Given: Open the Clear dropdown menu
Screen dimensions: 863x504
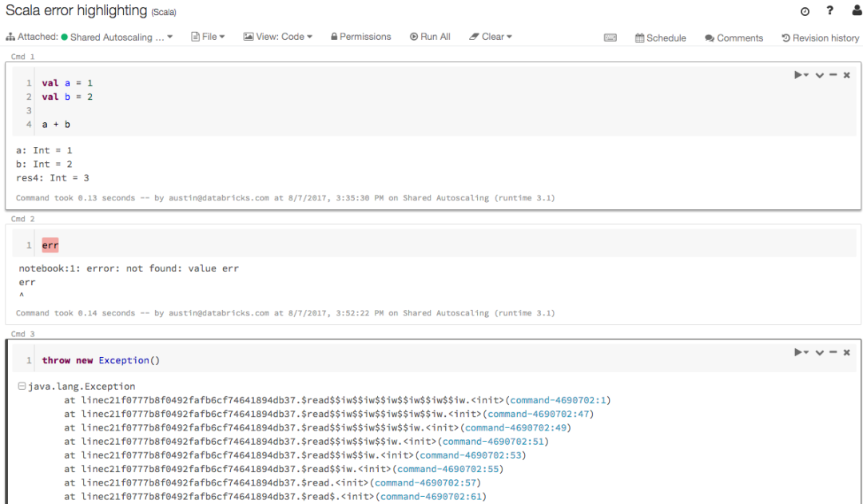Looking at the screenshot, I should click(490, 36).
